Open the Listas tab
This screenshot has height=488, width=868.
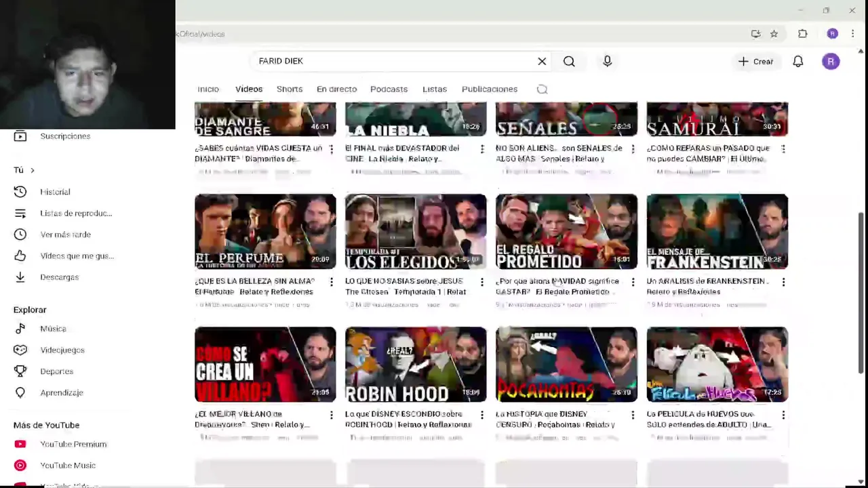(435, 89)
